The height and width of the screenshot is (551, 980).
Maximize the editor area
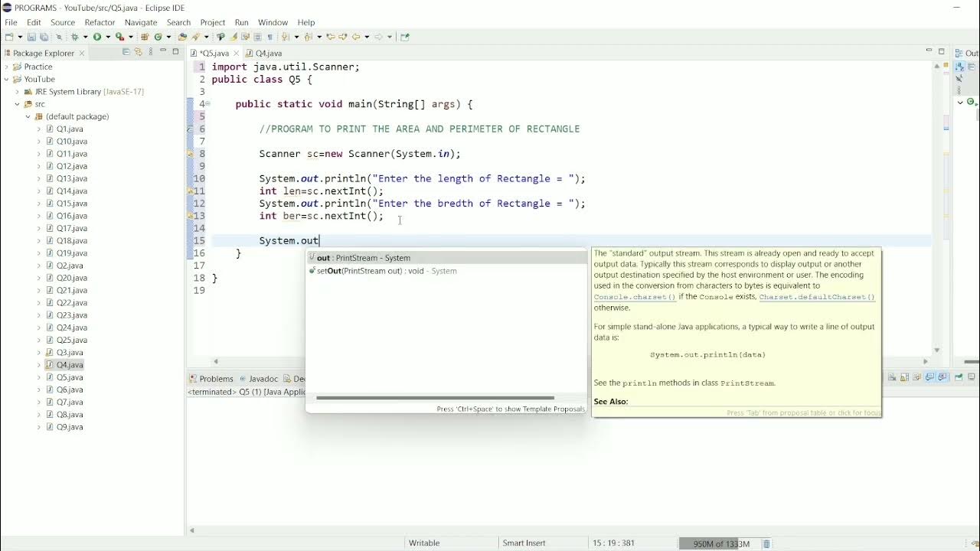click(941, 51)
